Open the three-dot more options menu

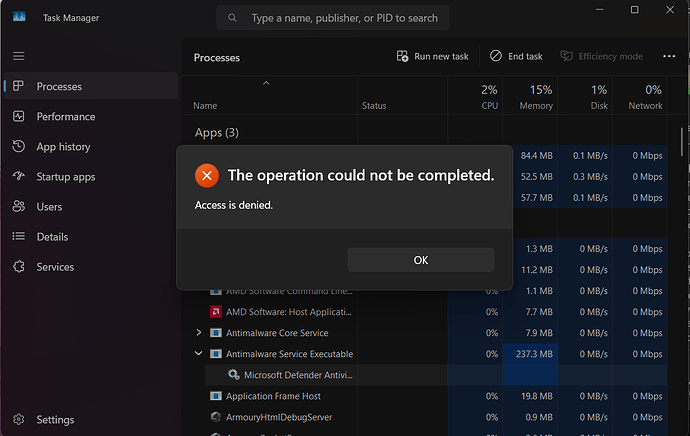click(x=666, y=57)
